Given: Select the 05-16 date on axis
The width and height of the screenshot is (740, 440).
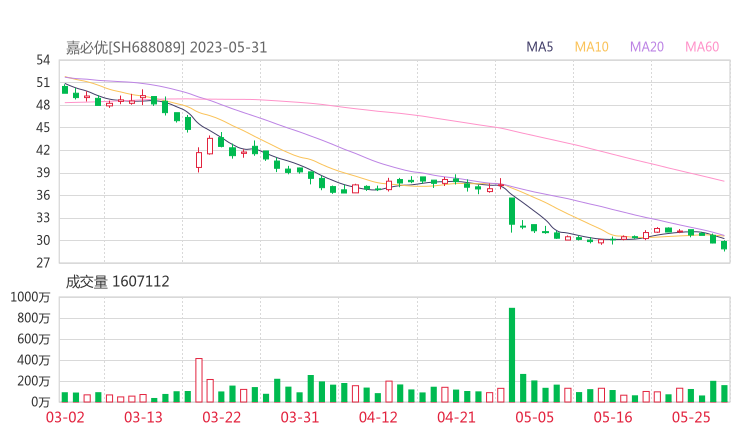Looking at the screenshot, I should [x=612, y=417].
